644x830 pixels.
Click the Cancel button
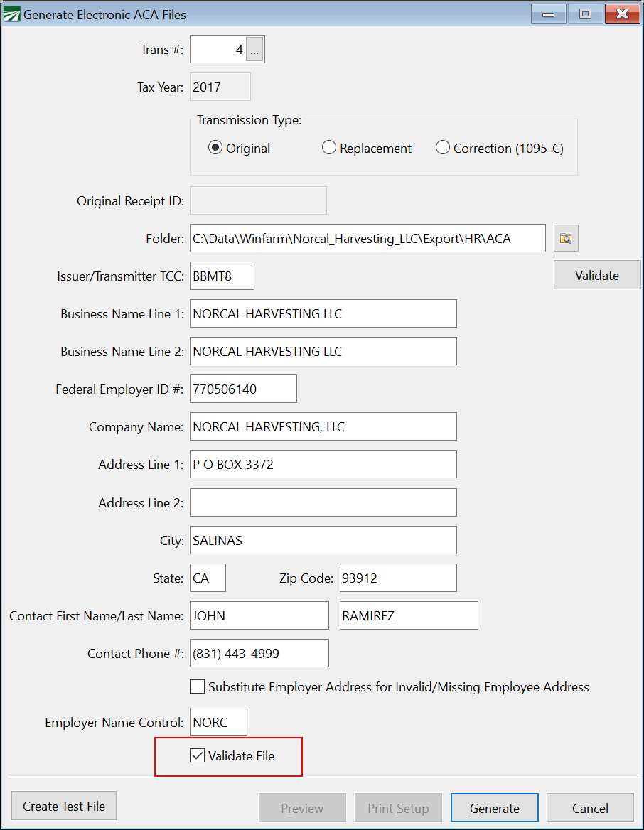point(590,808)
